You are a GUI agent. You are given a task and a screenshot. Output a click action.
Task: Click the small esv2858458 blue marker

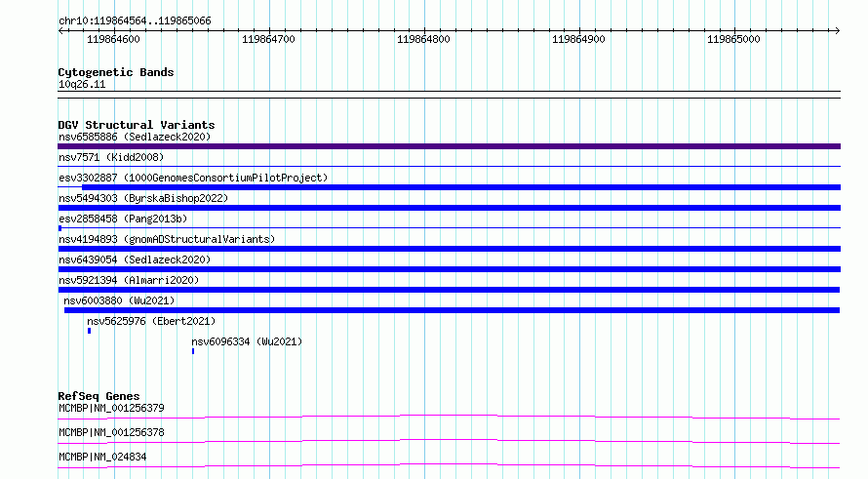point(59,228)
